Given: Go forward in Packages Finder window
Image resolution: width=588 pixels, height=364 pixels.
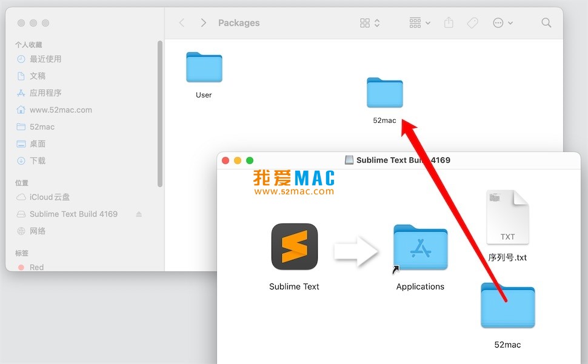Looking at the screenshot, I should coord(203,23).
